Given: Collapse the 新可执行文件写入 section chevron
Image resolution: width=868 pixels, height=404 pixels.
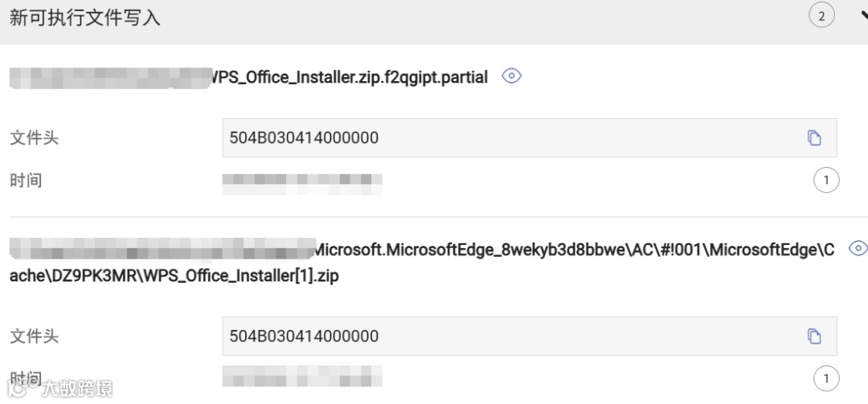Looking at the screenshot, I should click(x=863, y=17).
